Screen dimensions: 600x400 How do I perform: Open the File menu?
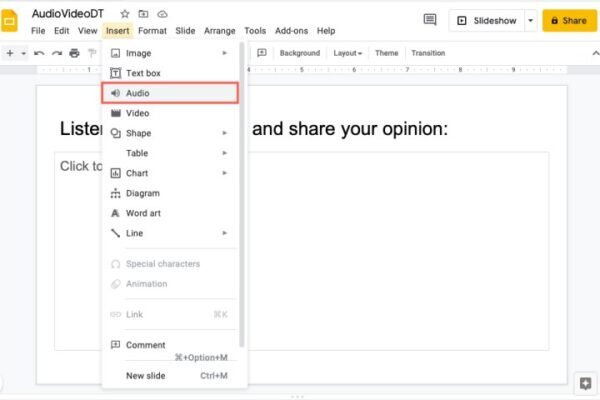coord(38,31)
